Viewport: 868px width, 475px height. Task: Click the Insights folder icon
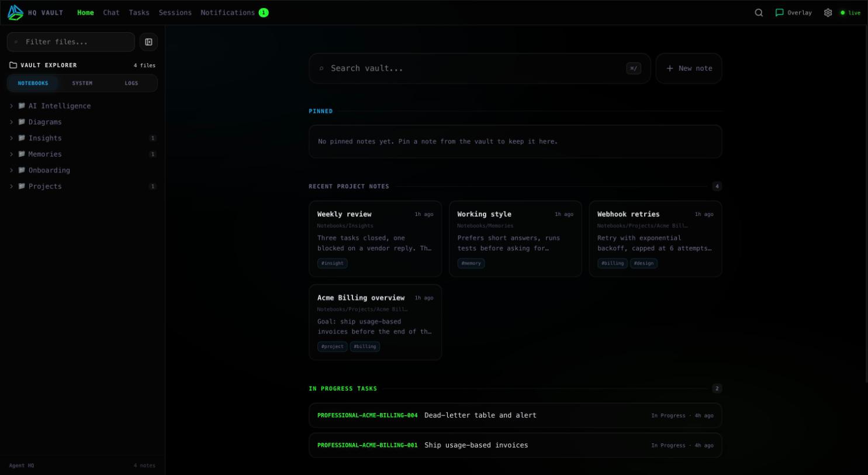[x=22, y=138]
